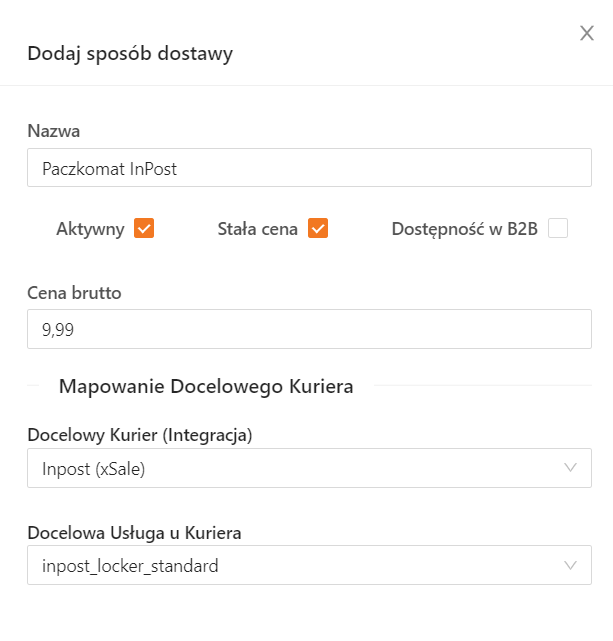
Task: Click the Aktywny label text
Action: (x=90, y=229)
